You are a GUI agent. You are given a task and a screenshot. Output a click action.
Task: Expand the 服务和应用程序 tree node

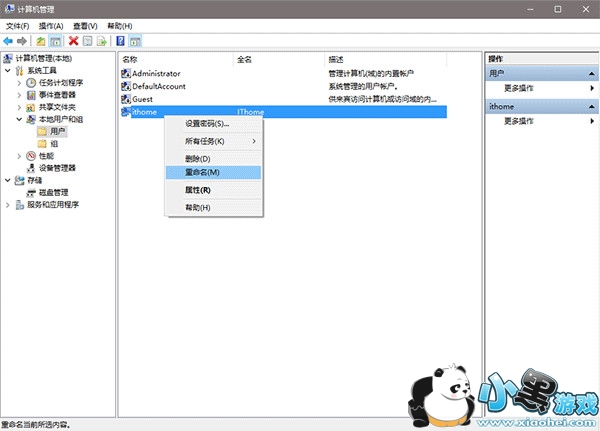(x=8, y=205)
